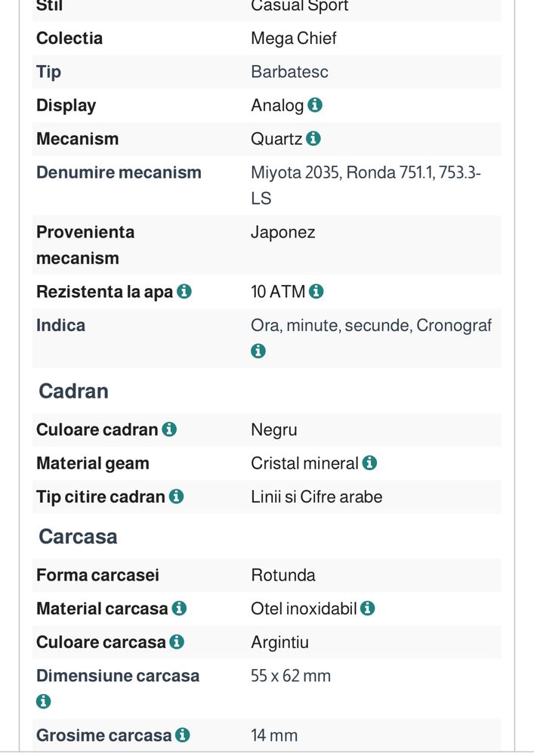Screen dimensions: 534x756
Task: Open the Barbatesc value link
Action: [289, 72]
